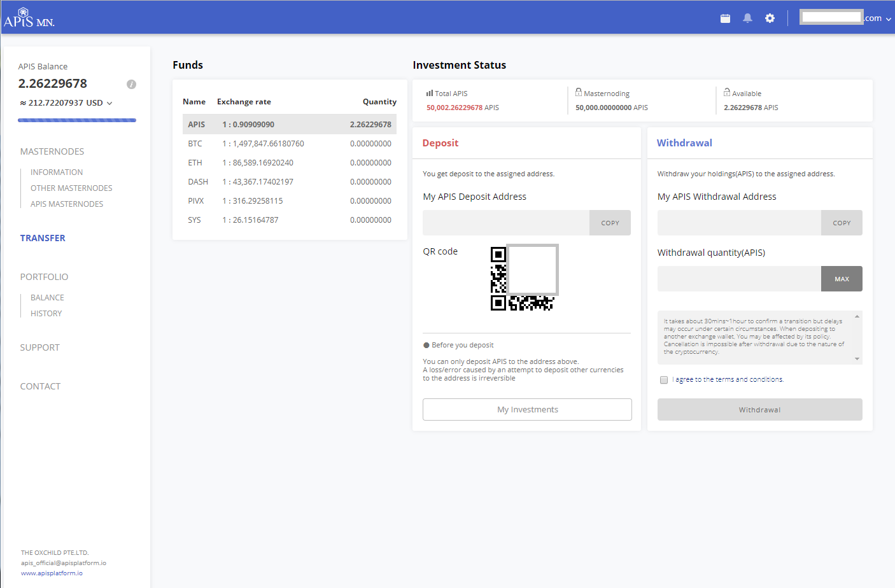Click the Exchange rate column header
This screenshot has height=588, width=895.
pos(244,102)
